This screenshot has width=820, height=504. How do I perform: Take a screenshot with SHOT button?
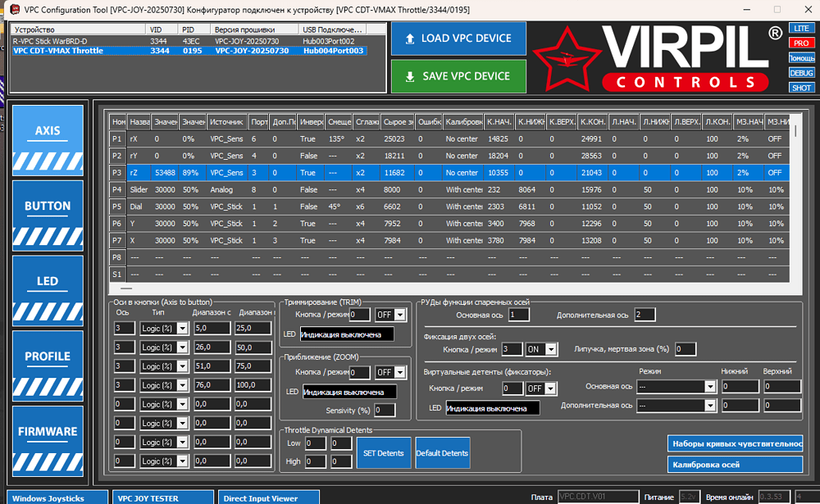tap(801, 88)
